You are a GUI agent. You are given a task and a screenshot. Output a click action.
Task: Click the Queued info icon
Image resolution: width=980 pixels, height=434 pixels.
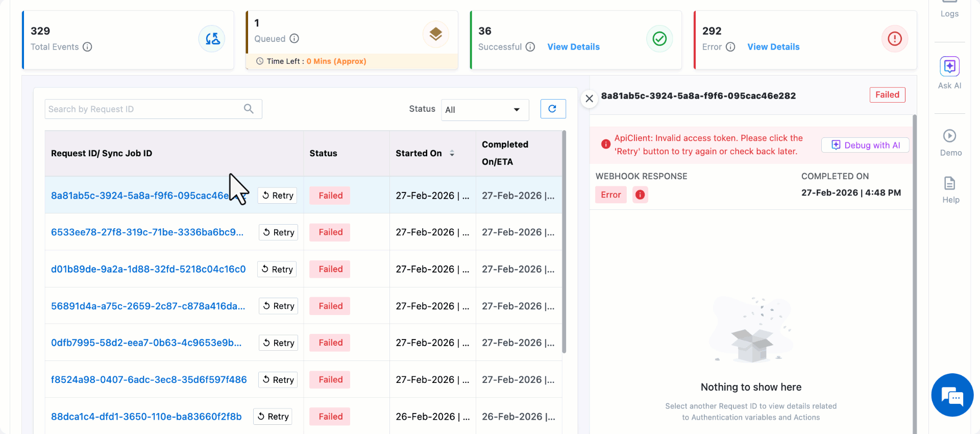coord(294,38)
